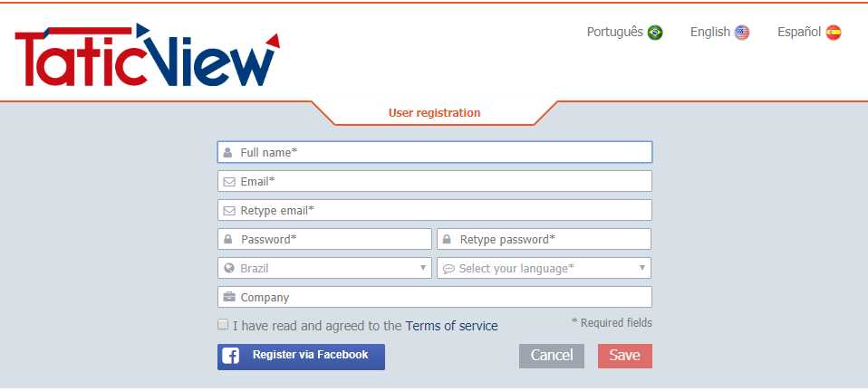Screen dimensions: 868x391
Task: Check the Terms of service agreement box
Action: tap(223, 324)
